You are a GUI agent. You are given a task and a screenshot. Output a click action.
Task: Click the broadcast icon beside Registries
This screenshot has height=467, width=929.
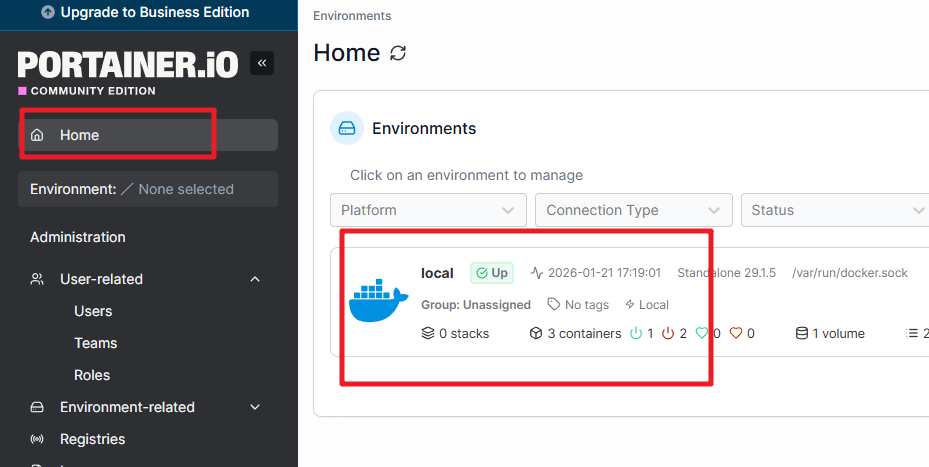(37, 439)
